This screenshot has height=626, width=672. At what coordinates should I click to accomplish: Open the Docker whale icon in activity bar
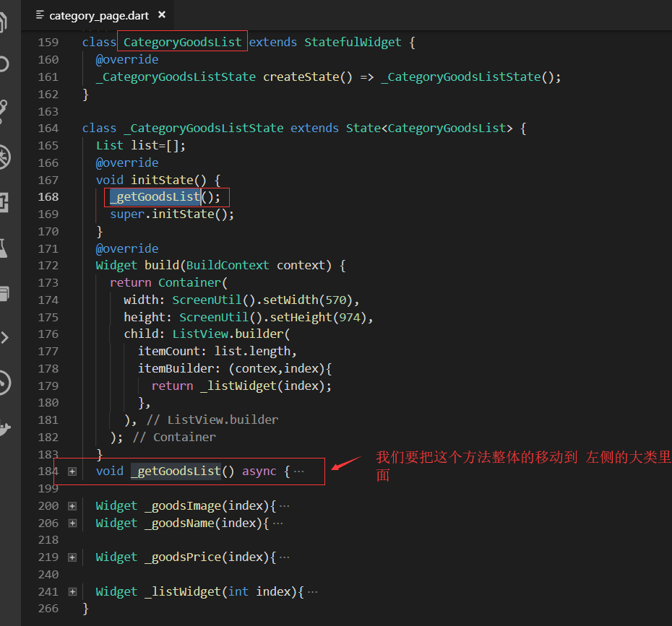pyautogui.click(x=4, y=427)
